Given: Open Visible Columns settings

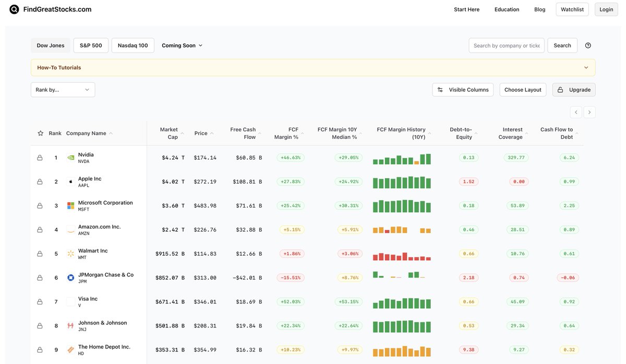Looking at the screenshot, I should coord(463,90).
